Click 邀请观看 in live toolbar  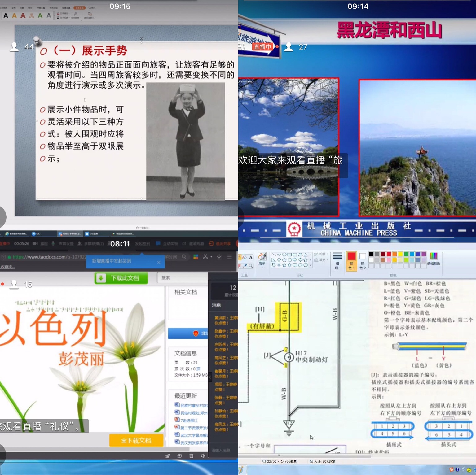[x=193, y=244]
